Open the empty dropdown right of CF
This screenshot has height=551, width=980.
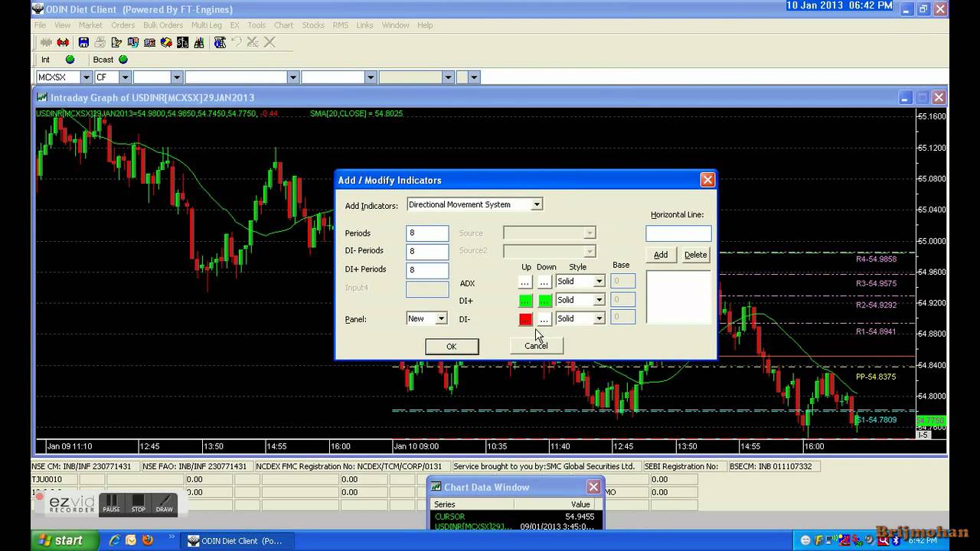click(177, 77)
